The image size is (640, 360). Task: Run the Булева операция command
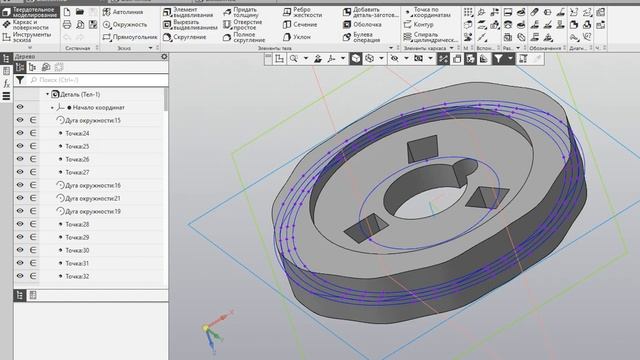(362, 38)
